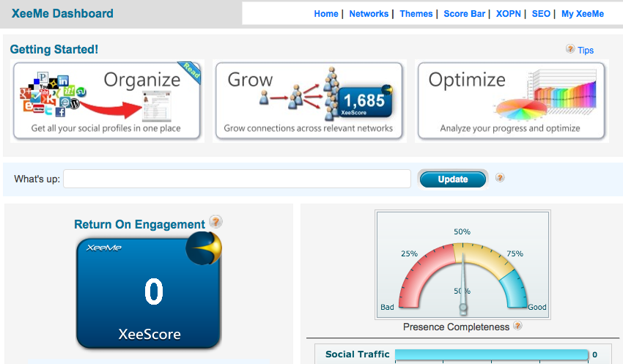Open the Home navigation link
The width and height of the screenshot is (623, 364).
326,14
